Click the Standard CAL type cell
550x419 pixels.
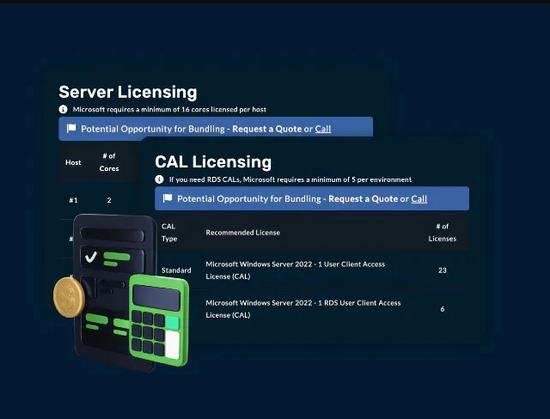point(176,270)
